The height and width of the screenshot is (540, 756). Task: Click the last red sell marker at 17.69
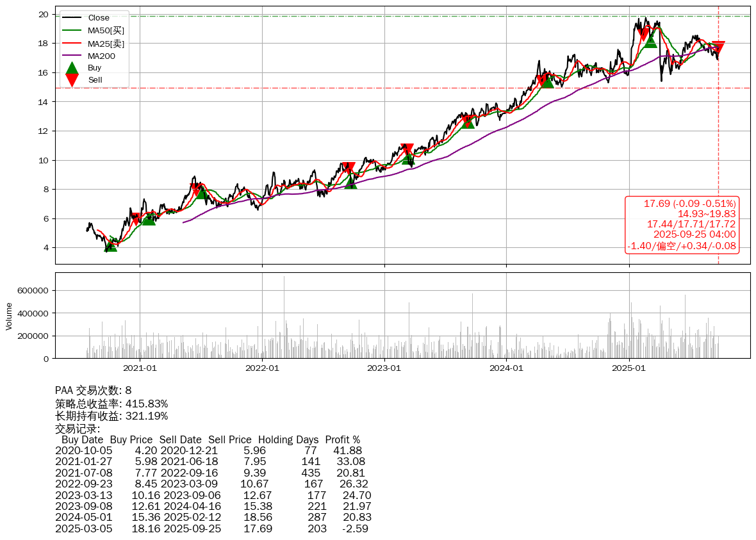(x=718, y=47)
